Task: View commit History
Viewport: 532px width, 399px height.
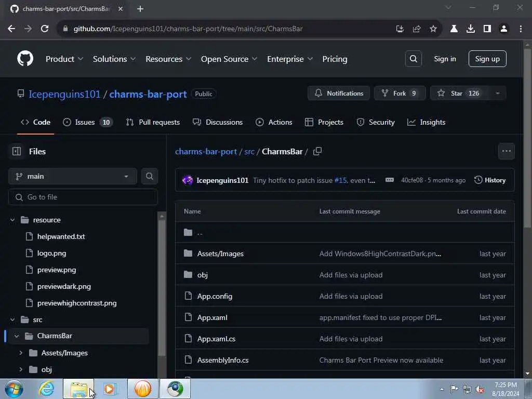Action: tap(490, 180)
